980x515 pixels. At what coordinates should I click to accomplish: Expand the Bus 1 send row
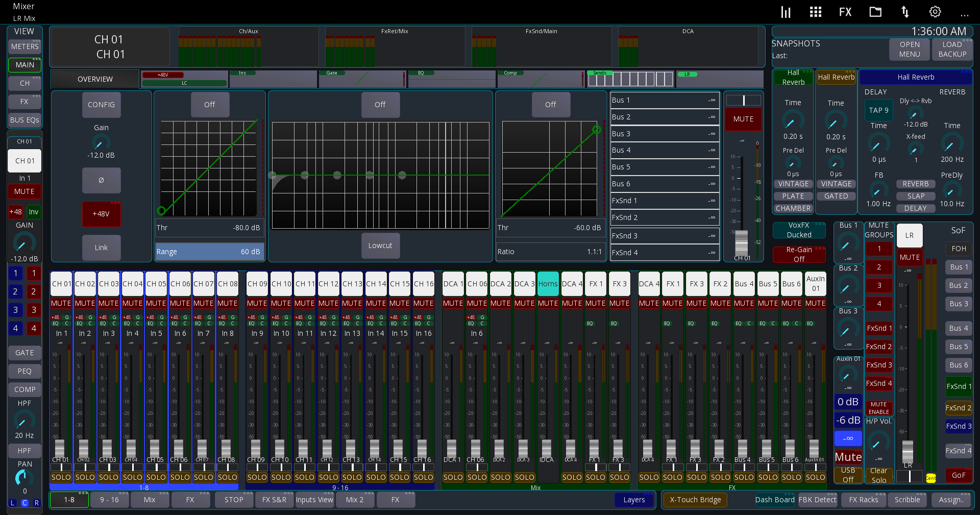click(665, 100)
